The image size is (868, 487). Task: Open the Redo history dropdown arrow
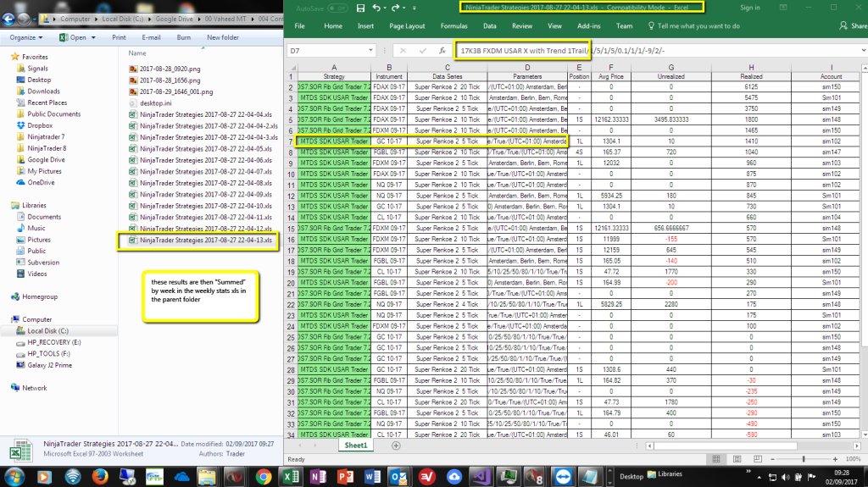[x=403, y=8]
